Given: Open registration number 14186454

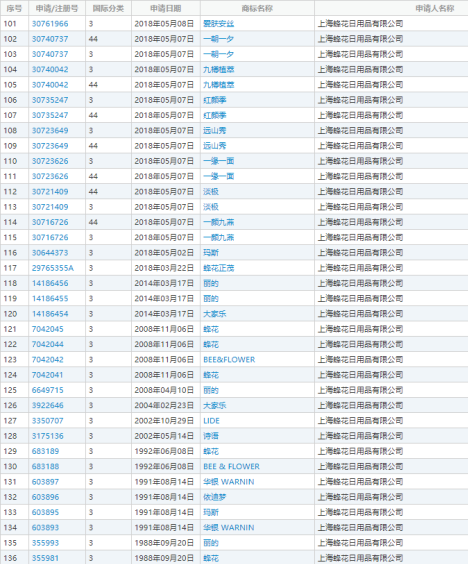Looking at the screenshot, I should [x=50, y=314].
